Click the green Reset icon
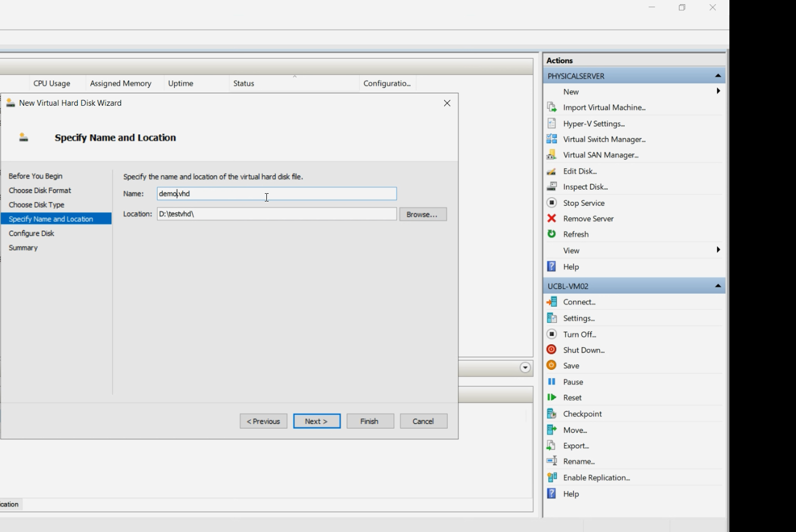The height and width of the screenshot is (532, 796). 552,398
